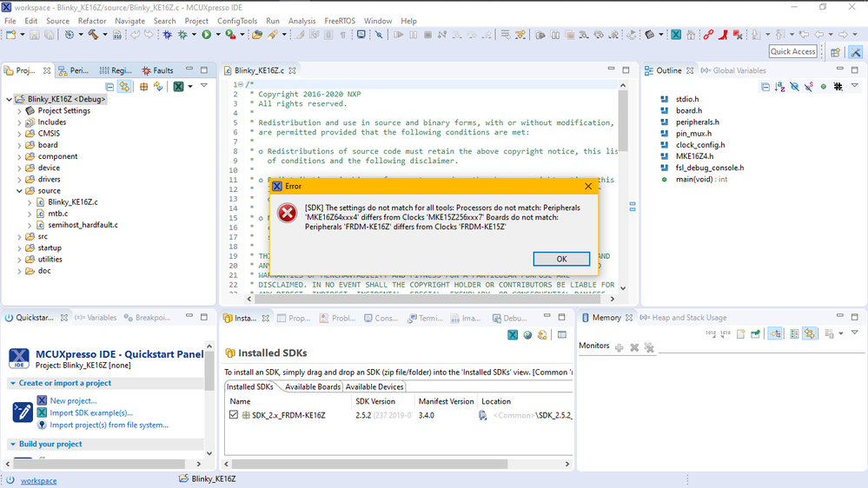Select semihost_hardfault.c in Project Explorer
Screen dimensions: 868x488
83,225
